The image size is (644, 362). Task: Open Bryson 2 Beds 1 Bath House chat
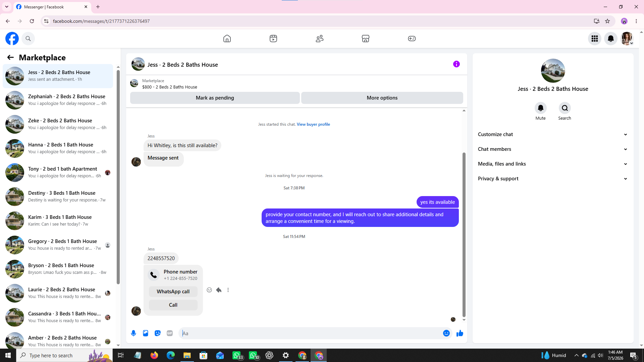(x=58, y=269)
